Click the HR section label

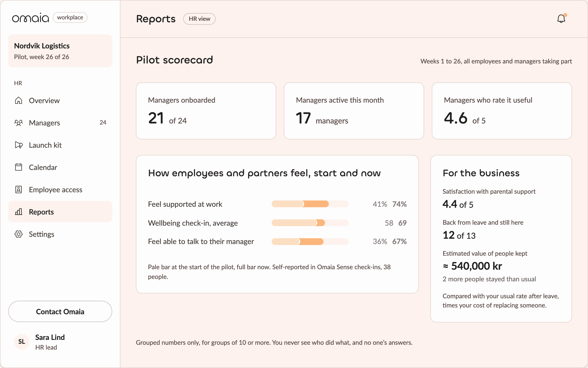coord(18,83)
